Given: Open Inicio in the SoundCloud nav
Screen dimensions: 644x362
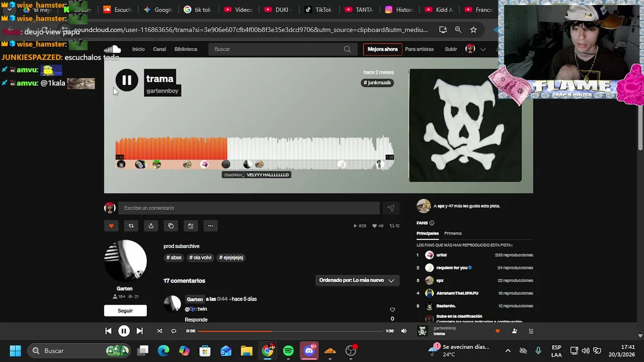Looking at the screenshot, I should (x=138, y=49).
